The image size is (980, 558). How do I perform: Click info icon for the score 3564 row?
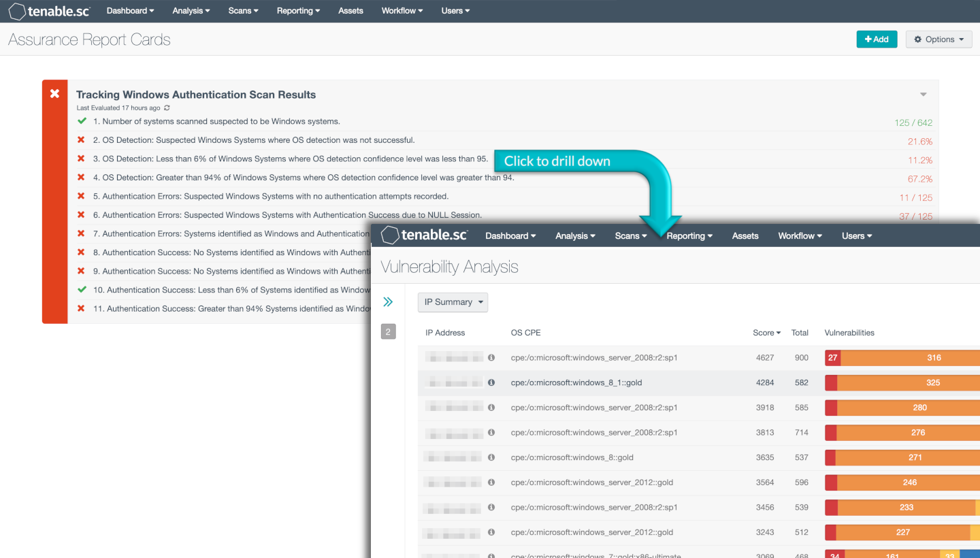(491, 482)
